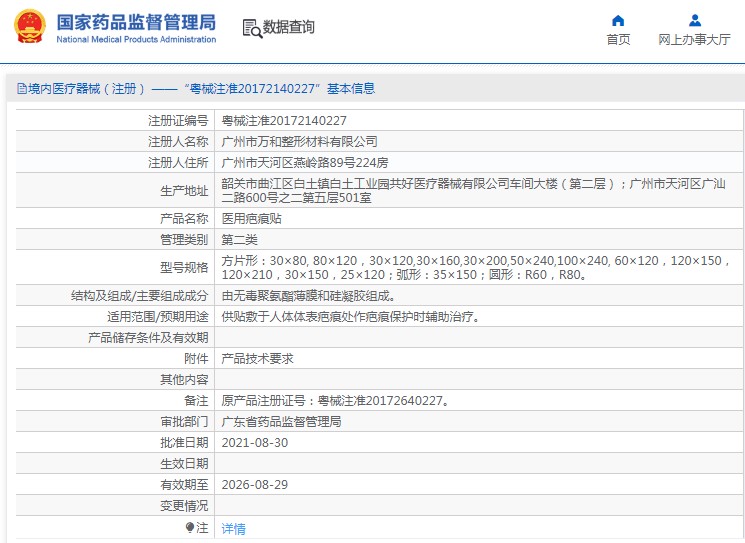This screenshot has height=543, width=745.
Task: Click the 产品储存条件及有效期 label
Action: pos(148,338)
